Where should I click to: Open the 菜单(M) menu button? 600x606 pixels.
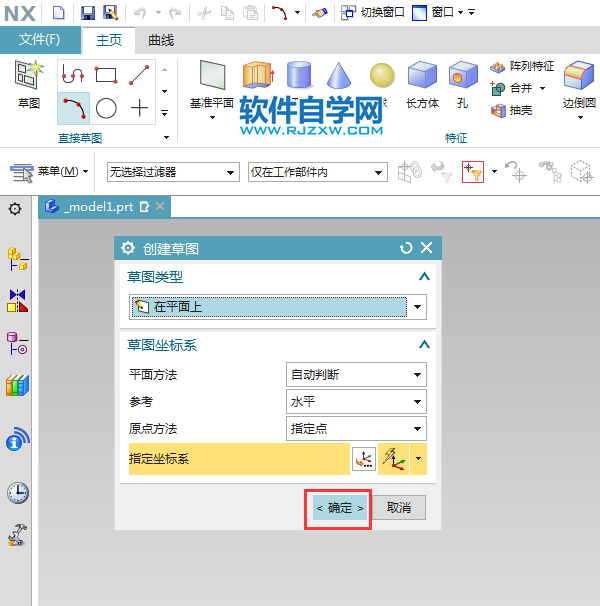coord(49,172)
